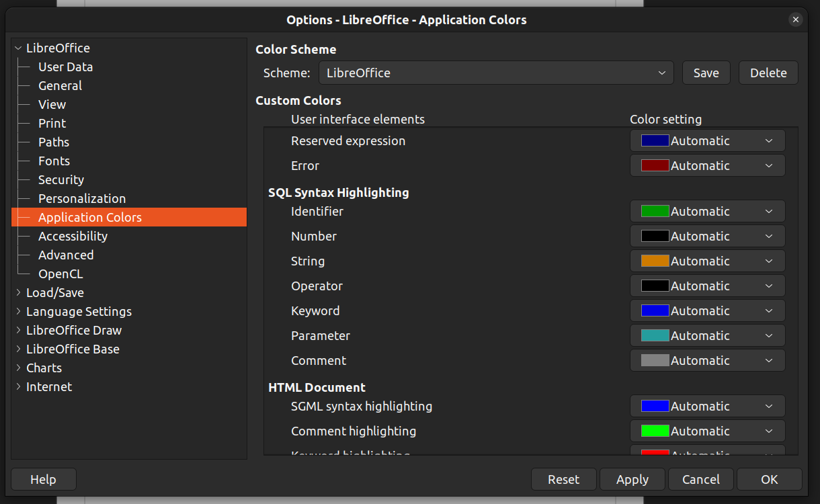The image size is (820, 504).
Task: Open the Scheme dropdown
Action: (x=496, y=73)
